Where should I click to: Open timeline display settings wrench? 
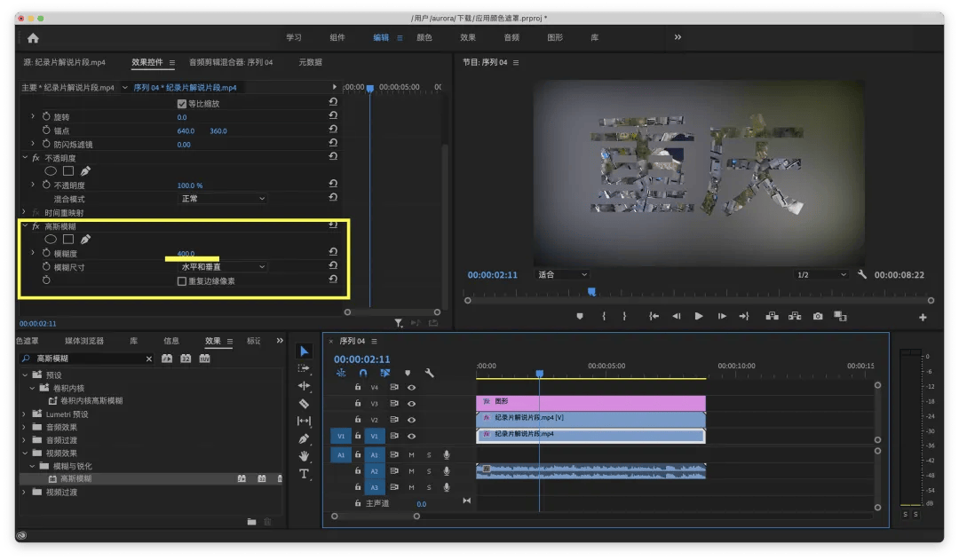tap(430, 373)
